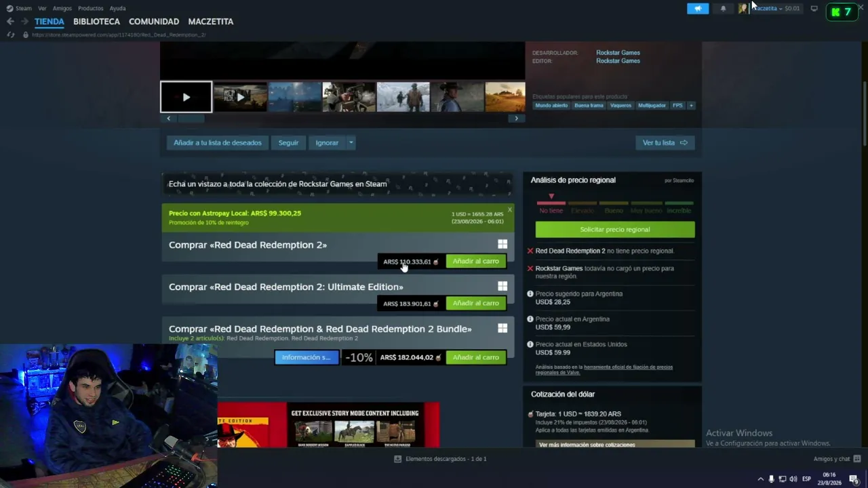
Task: Go forward with the forward arrow
Action: coord(24,21)
